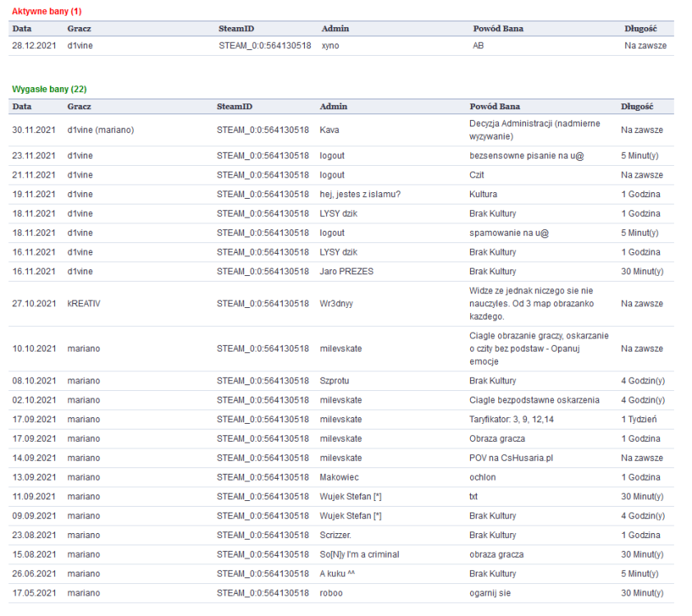Select the Makowiec admin cell
The width and height of the screenshot is (692, 616).
tap(339, 477)
